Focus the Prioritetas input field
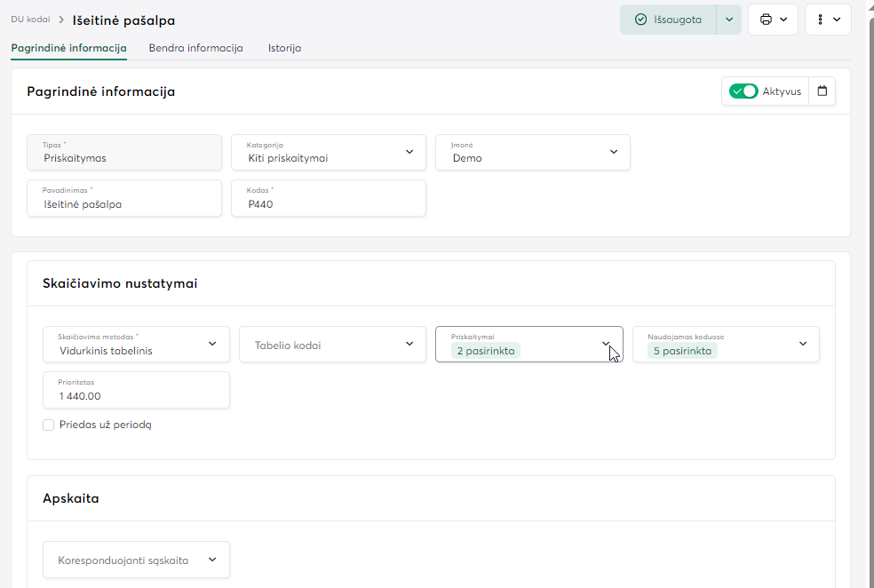 136,396
